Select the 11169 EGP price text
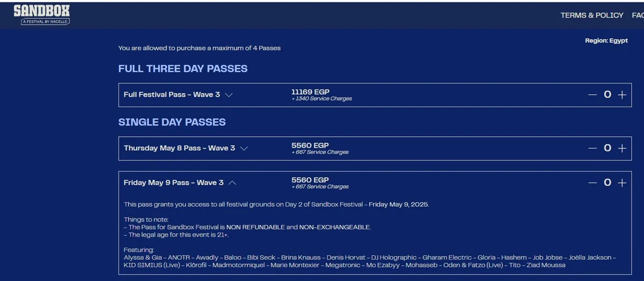644x281 pixels. (310, 92)
